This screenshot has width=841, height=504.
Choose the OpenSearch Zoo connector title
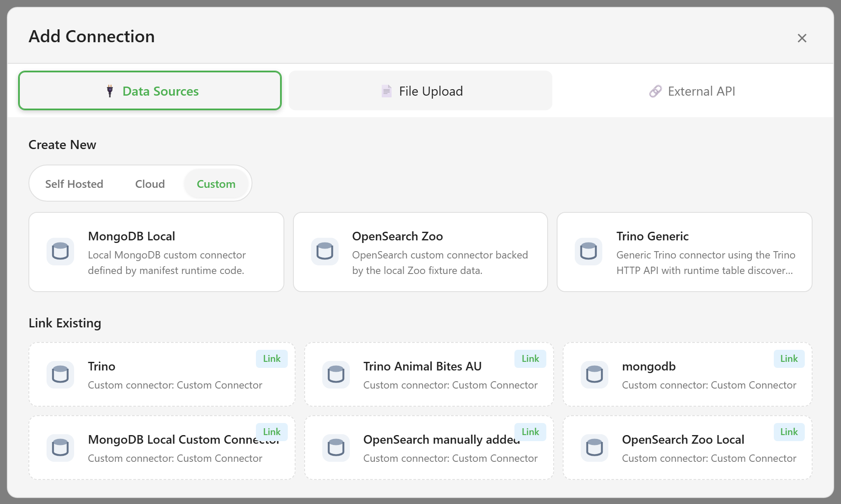(397, 236)
